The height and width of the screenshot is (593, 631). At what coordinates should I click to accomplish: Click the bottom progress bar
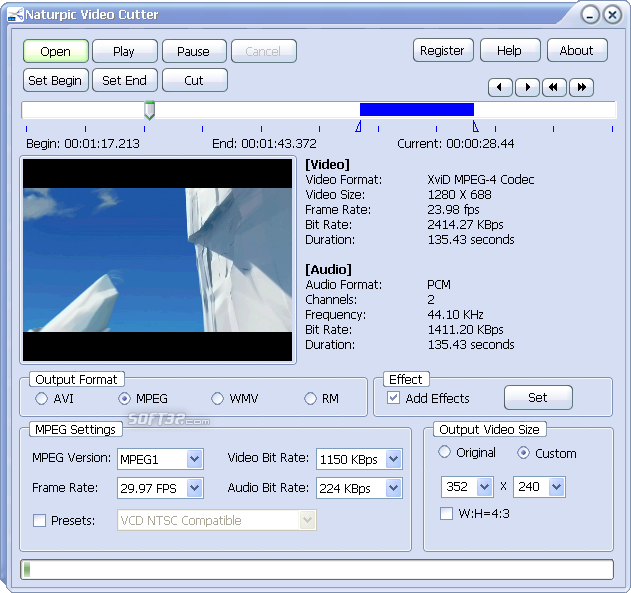(317, 569)
